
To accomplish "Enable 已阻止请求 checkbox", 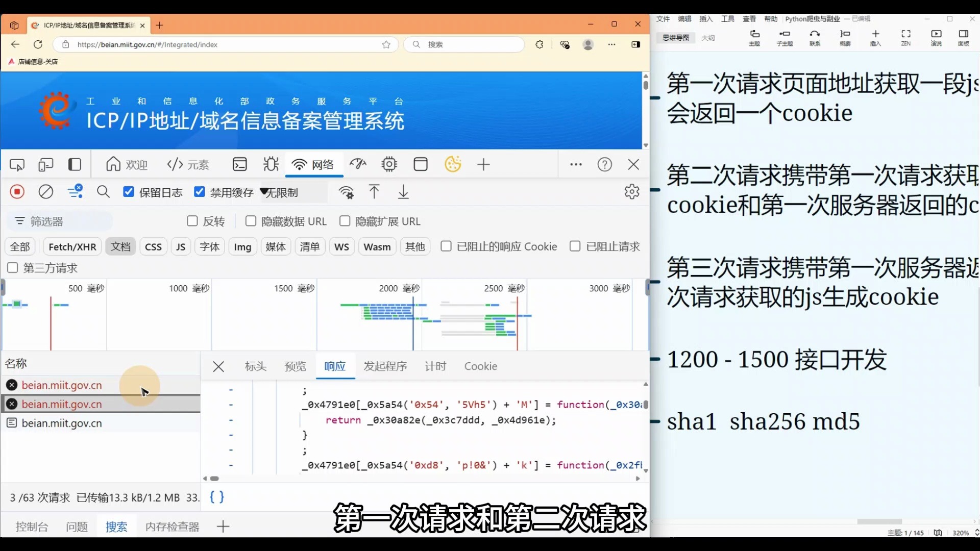I will 575,246.
